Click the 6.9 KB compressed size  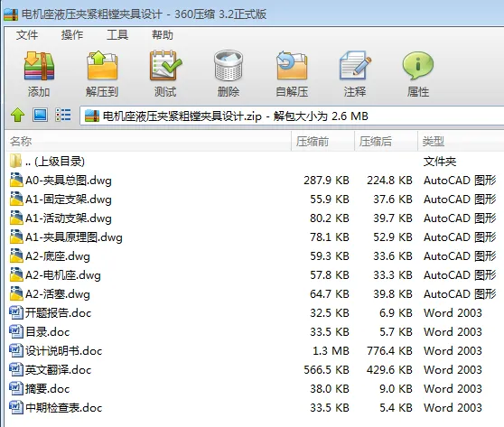(396, 313)
